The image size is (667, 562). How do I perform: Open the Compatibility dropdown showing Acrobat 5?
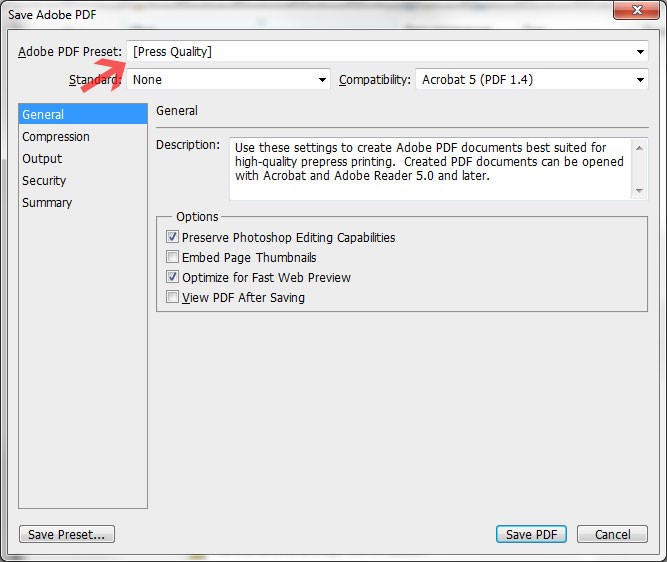(532, 80)
